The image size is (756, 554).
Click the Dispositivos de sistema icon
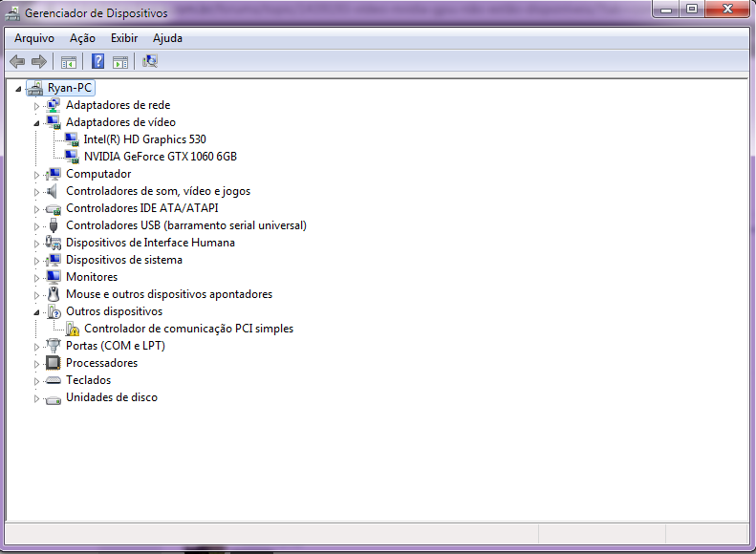pos(53,260)
